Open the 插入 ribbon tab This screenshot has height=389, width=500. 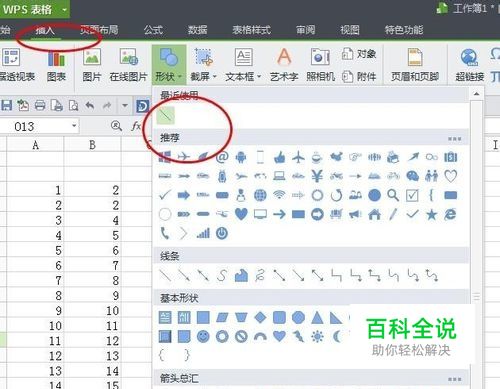[45, 30]
